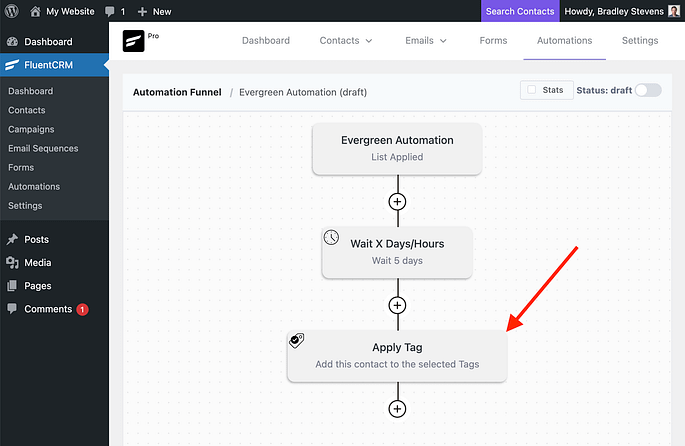
Task: Open Forms submenu item in sidebar
Action: pyautogui.click(x=21, y=167)
